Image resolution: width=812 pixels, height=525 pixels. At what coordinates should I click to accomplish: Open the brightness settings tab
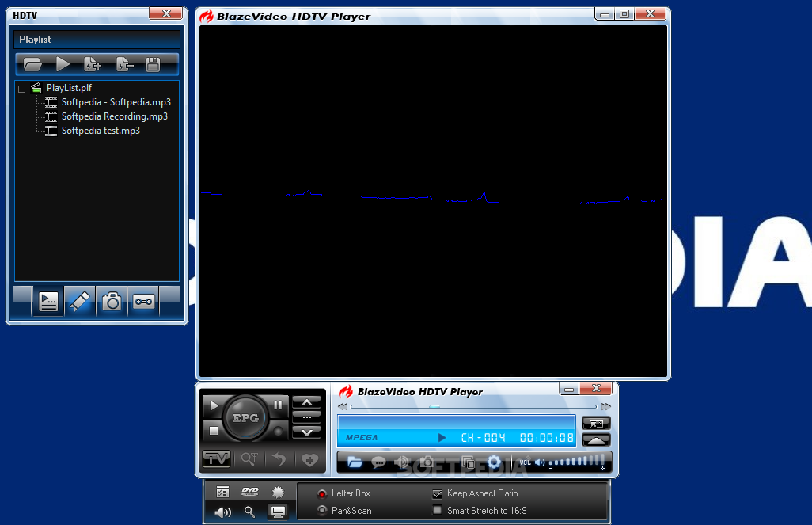[x=278, y=492]
